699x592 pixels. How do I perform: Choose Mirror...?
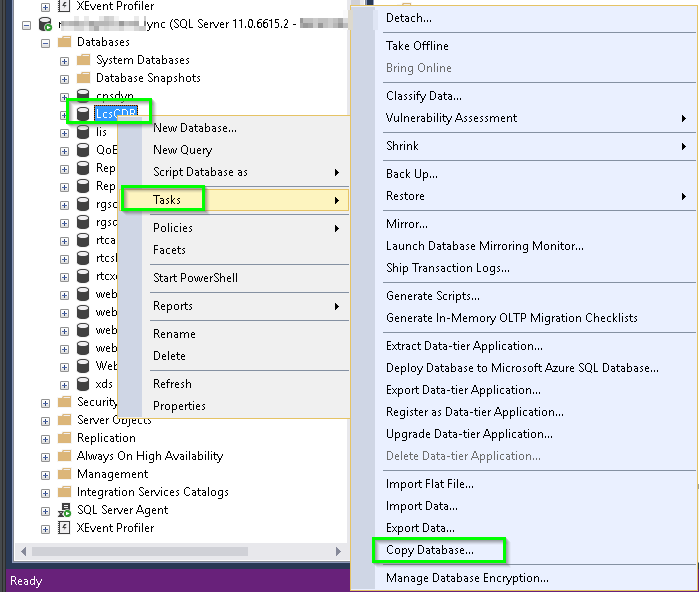point(407,224)
